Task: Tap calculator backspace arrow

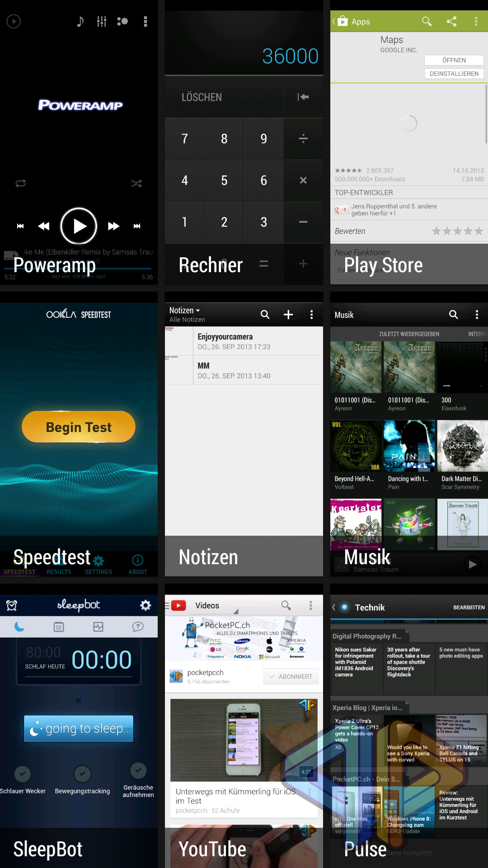Action: [x=303, y=97]
